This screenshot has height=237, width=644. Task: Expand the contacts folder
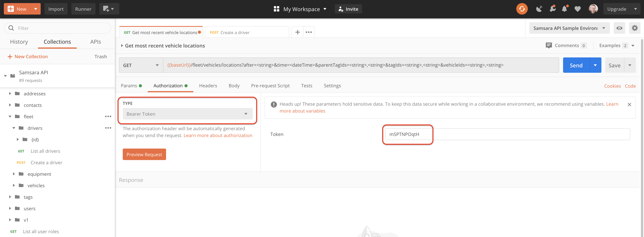tap(10, 105)
